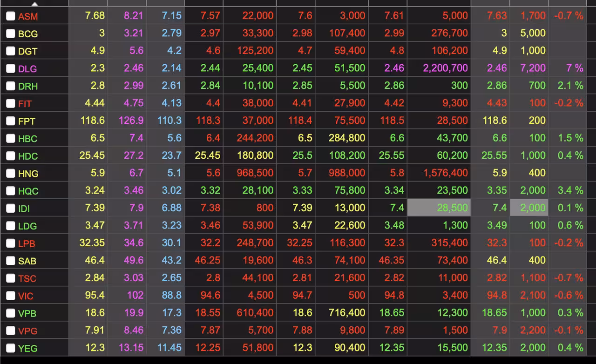Select the 125,200 volume in DGT row
Image resolution: width=596 pixels, height=364 pixels.
(255, 50)
